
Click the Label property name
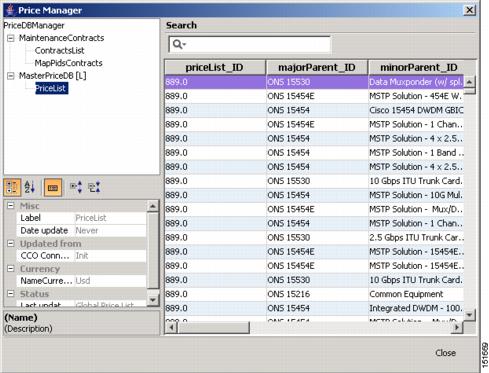tap(31, 218)
